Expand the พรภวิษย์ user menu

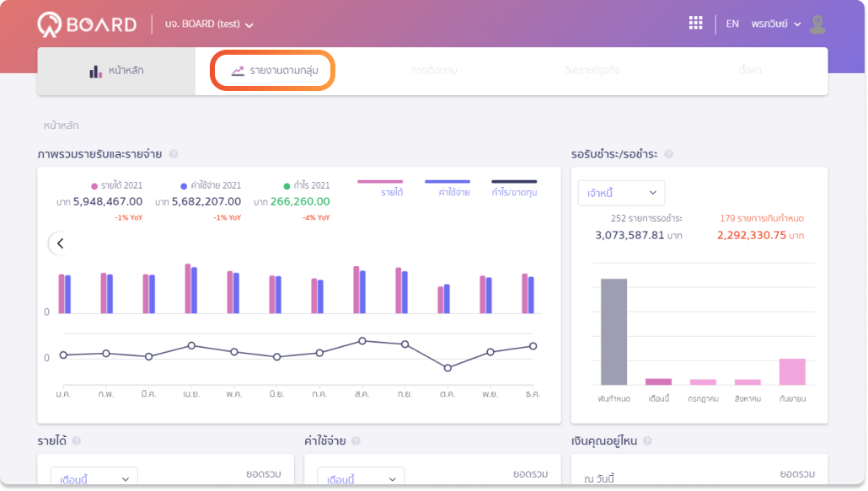tap(776, 24)
